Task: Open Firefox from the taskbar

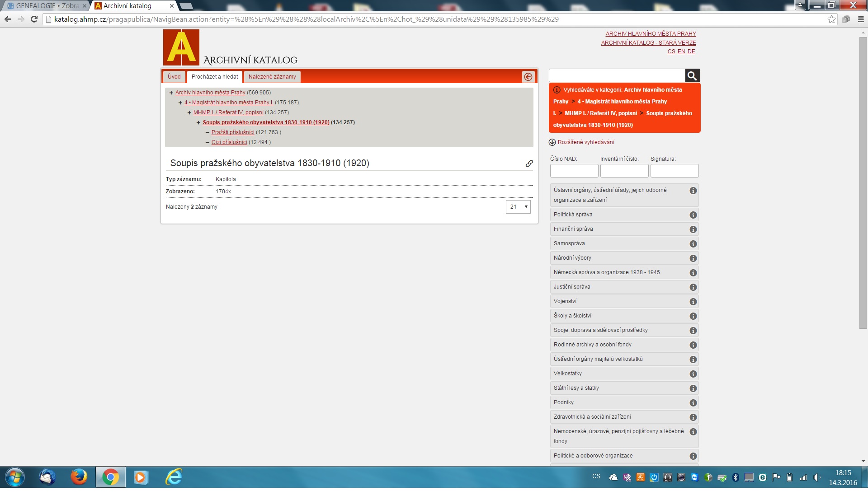Action: (79, 477)
